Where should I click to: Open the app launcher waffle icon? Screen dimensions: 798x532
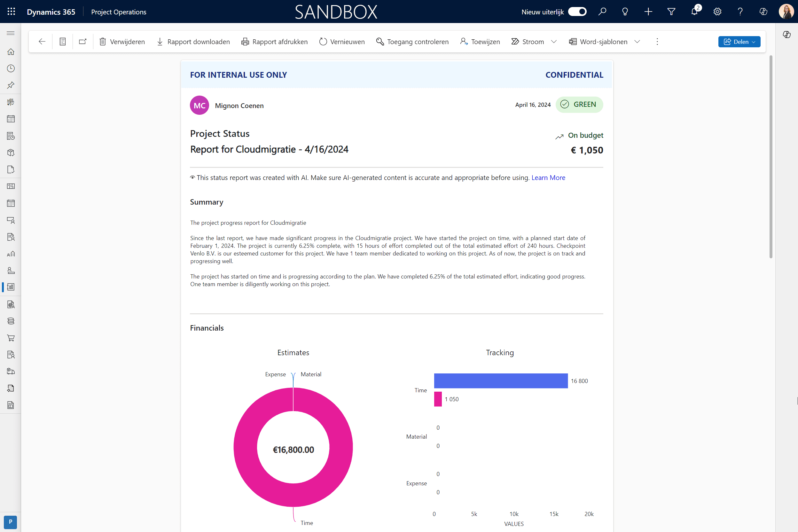point(11,12)
